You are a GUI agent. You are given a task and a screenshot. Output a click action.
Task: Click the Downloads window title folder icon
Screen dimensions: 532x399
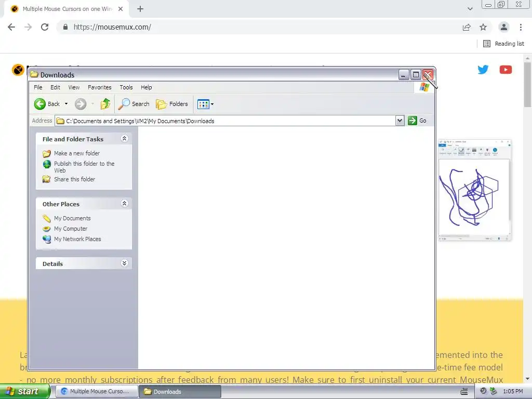[x=34, y=74]
